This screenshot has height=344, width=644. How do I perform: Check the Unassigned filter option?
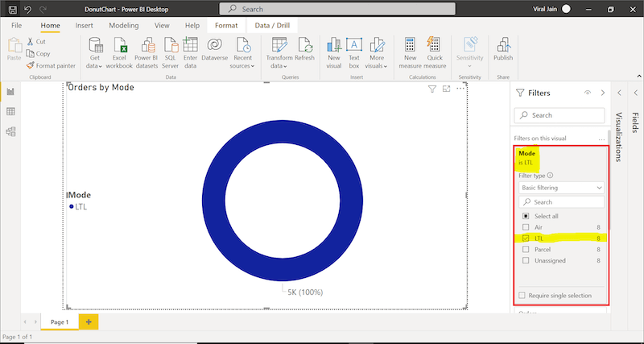[526, 260]
